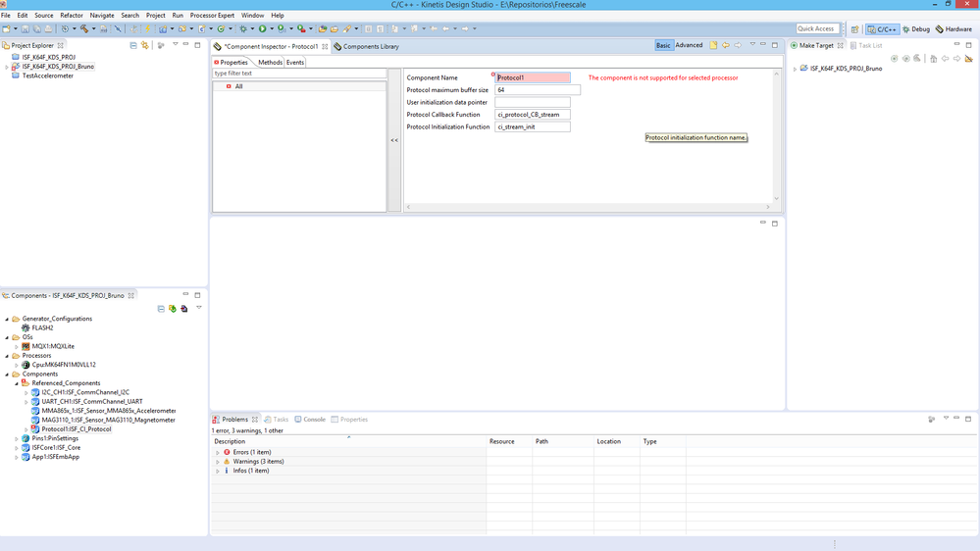Image resolution: width=980 pixels, height=551 pixels.
Task: Open the Refactor menu
Action: (x=72, y=15)
